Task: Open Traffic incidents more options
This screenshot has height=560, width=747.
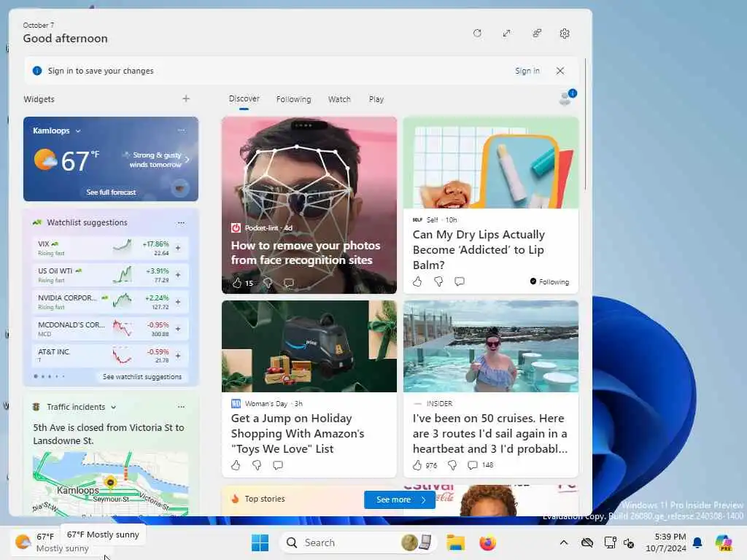Action: click(181, 407)
